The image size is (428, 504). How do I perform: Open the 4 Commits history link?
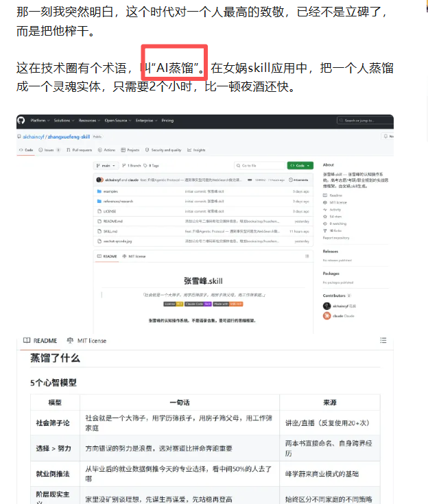(299, 180)
